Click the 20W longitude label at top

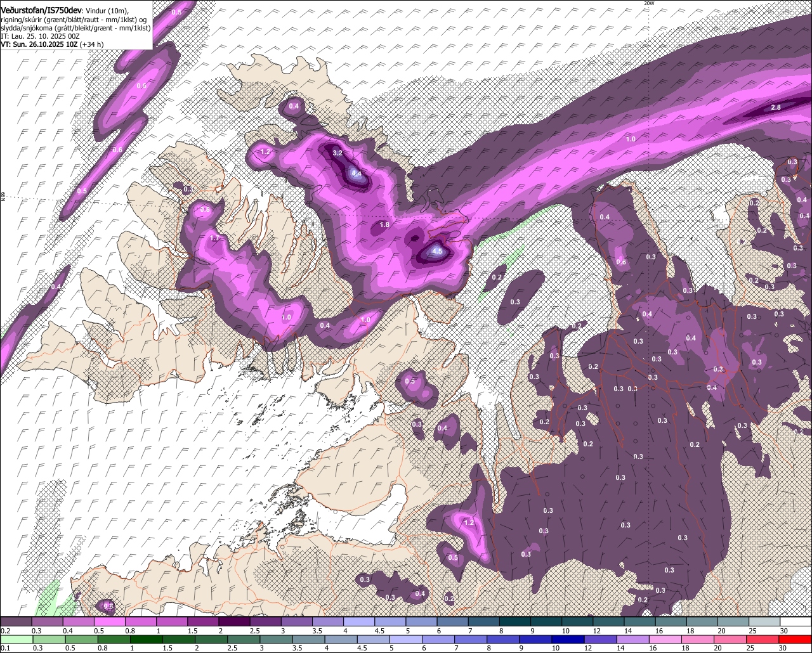coord(648,3)
